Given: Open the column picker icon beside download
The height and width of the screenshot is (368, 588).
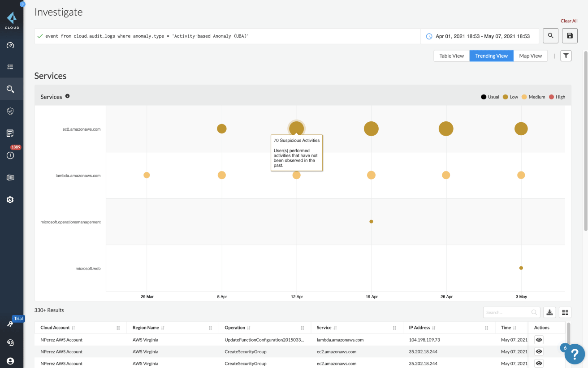Looking at the screenshot, I should (565, 312).
